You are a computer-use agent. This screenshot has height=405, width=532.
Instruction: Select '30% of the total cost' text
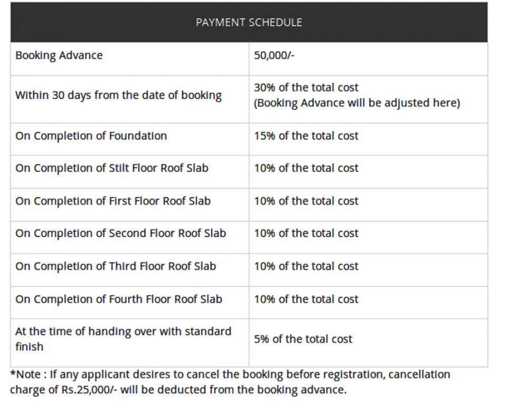tap(306, 88)
